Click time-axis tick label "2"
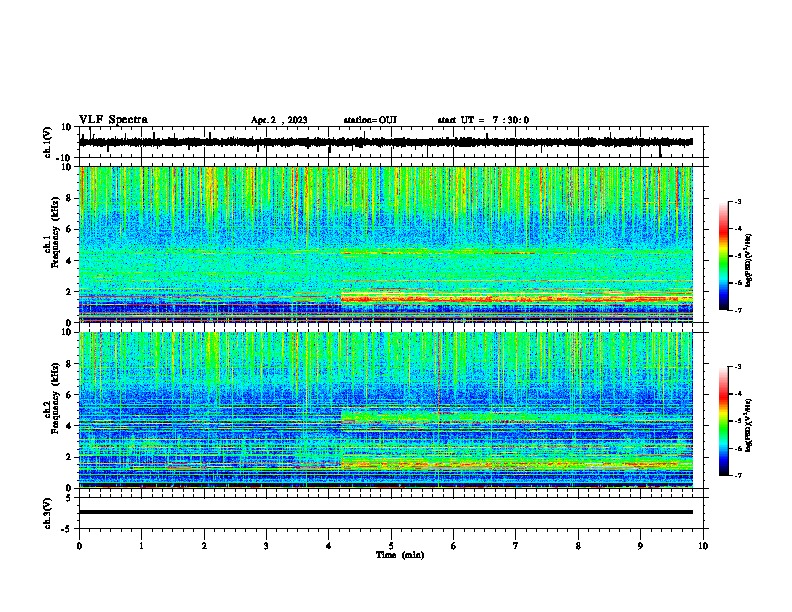 tap(204, 546)
